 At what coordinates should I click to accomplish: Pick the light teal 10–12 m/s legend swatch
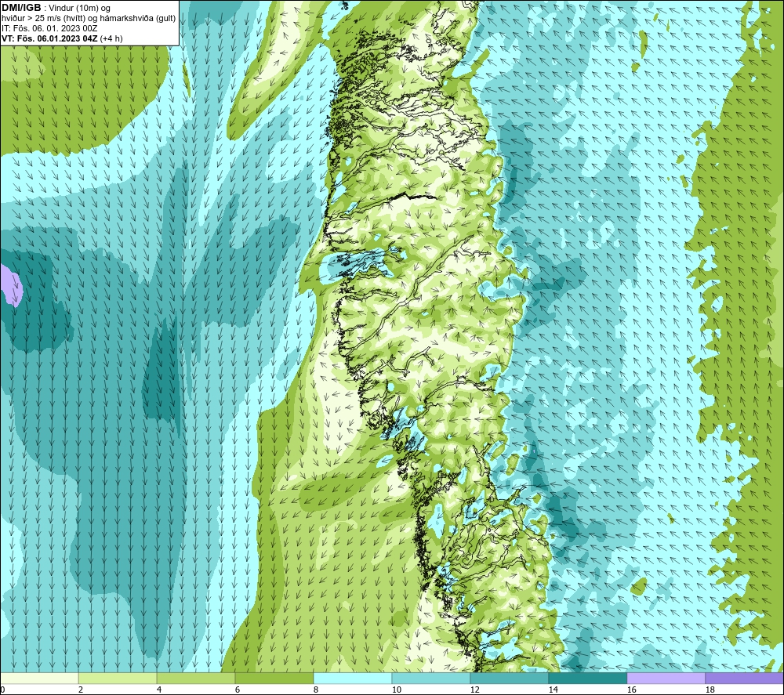pos(431,678)
